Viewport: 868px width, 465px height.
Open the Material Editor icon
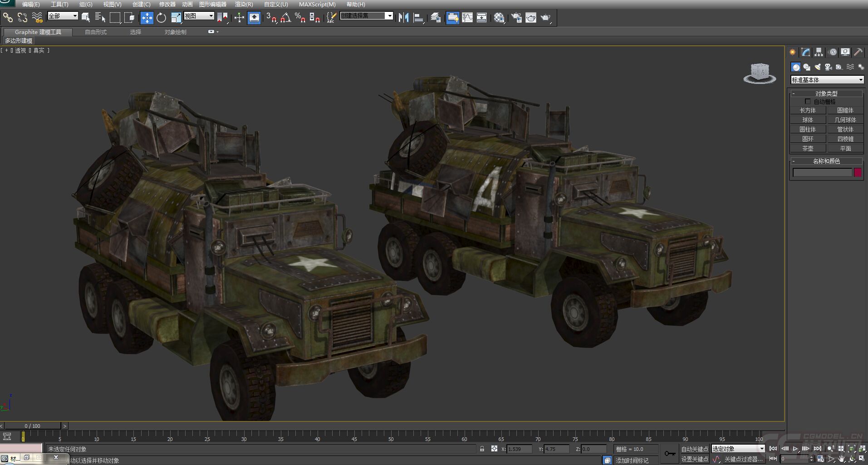[499, 18]
